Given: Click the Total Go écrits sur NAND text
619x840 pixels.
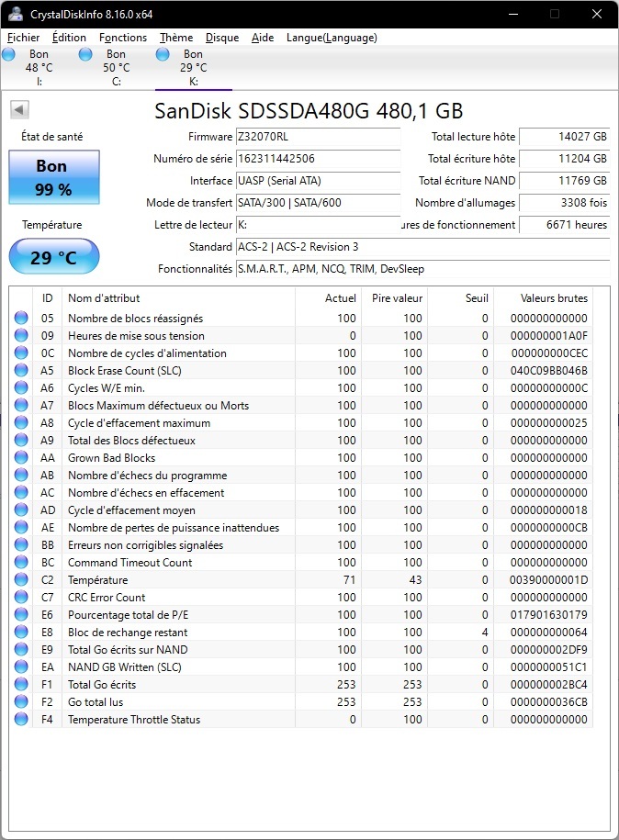Looking at the screenshot, I should [128, 650].
